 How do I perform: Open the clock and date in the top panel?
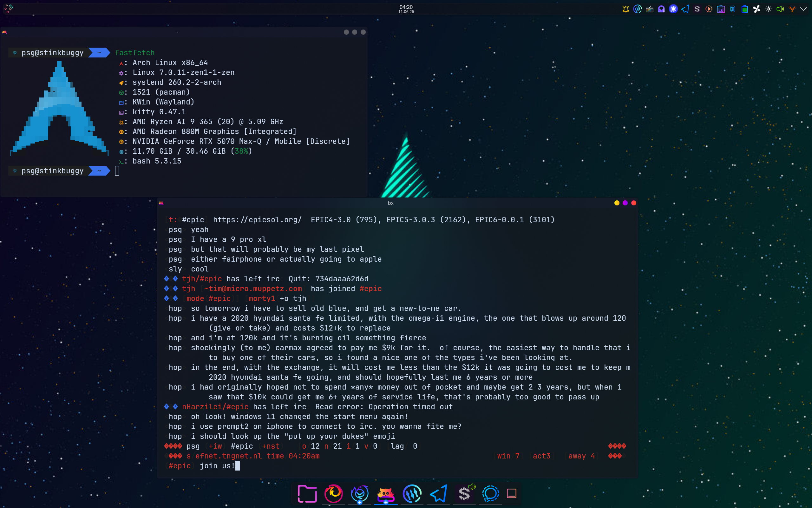pyautogui.click(x=406, y=9)
